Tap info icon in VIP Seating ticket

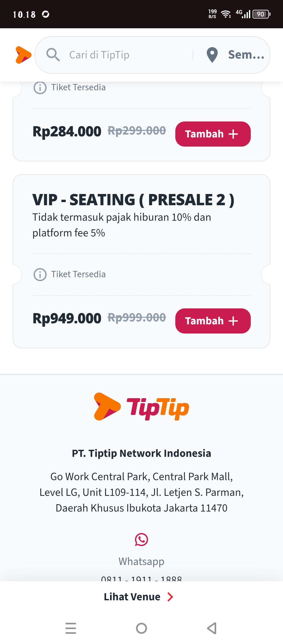click(x=40, y=275)
